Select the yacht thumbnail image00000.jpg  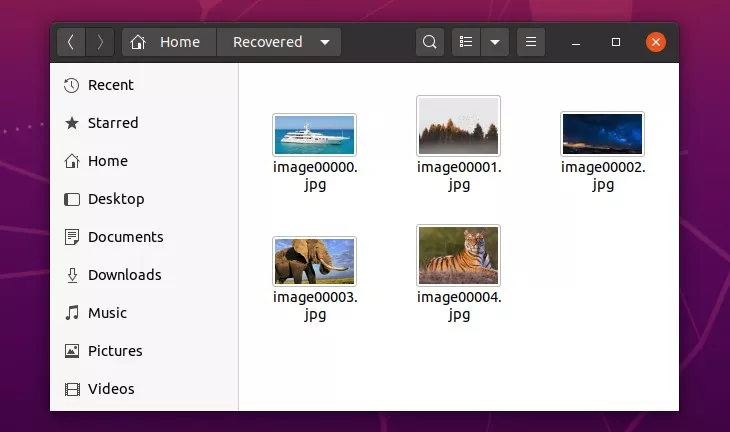314,135
